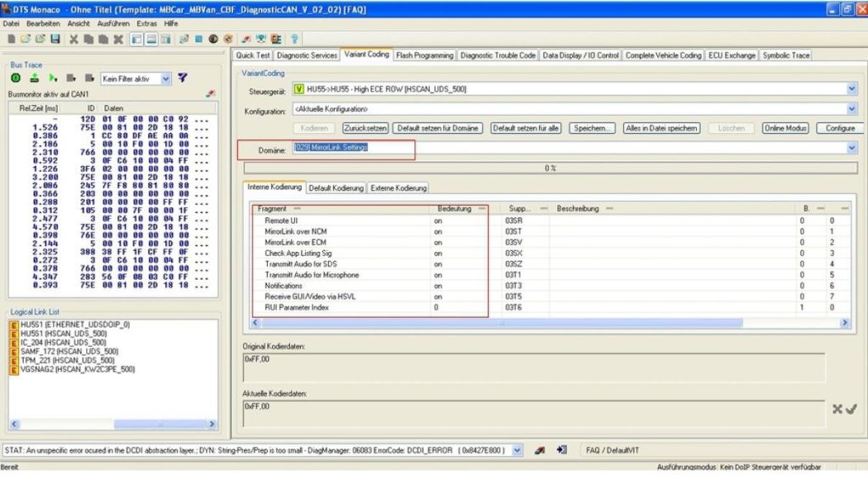Open the Domäne MirrorLink Settings dropdown
The width and height of the screenshot is (868, 479).
(x=851, y=148)
